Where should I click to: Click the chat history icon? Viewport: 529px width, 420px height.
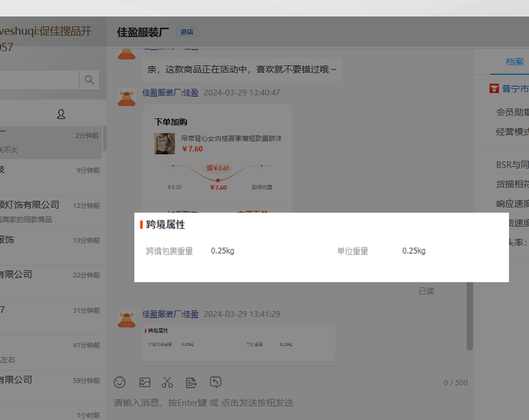click(216, 382)
